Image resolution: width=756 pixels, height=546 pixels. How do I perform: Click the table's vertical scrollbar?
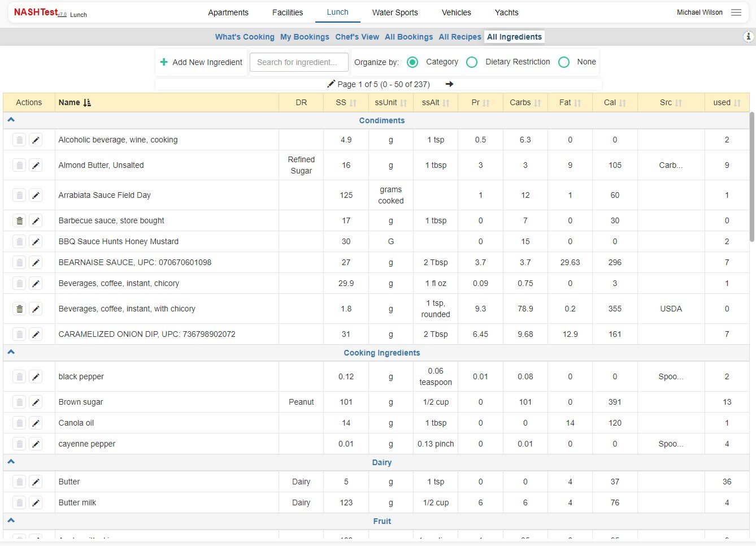point(751,177)
